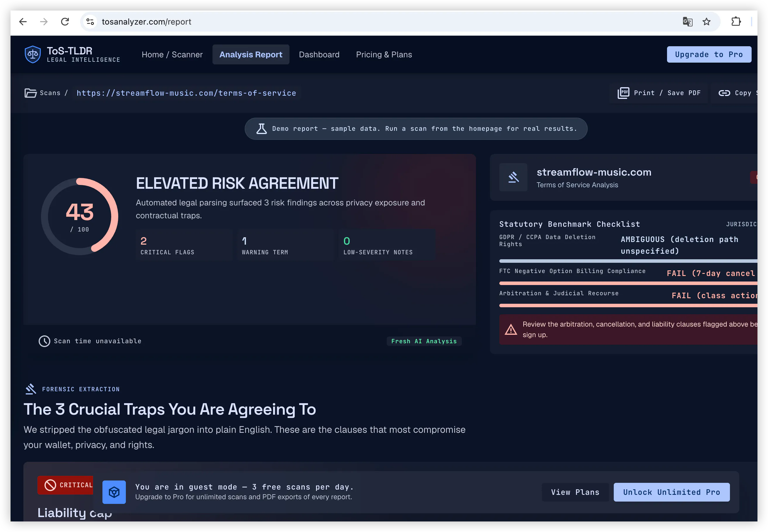Click the translate page icon
The height and width of the screenshot is (532, 768).
[x=687, y=22]
